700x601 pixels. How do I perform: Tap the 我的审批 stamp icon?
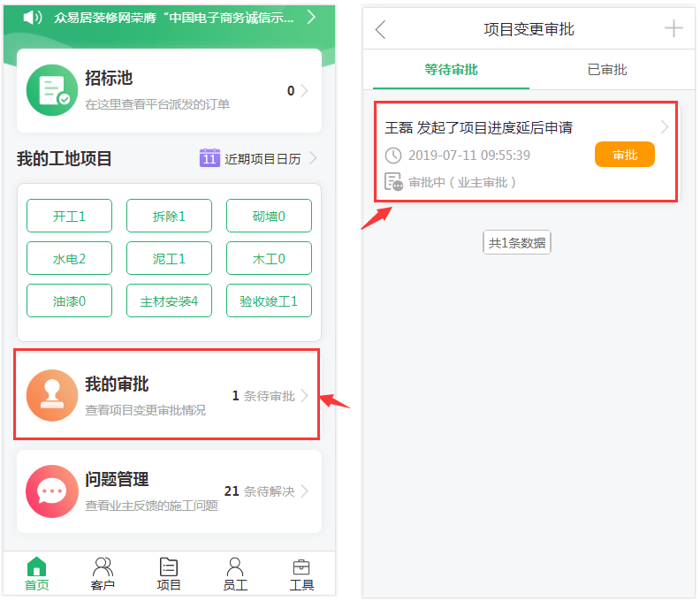52,395
